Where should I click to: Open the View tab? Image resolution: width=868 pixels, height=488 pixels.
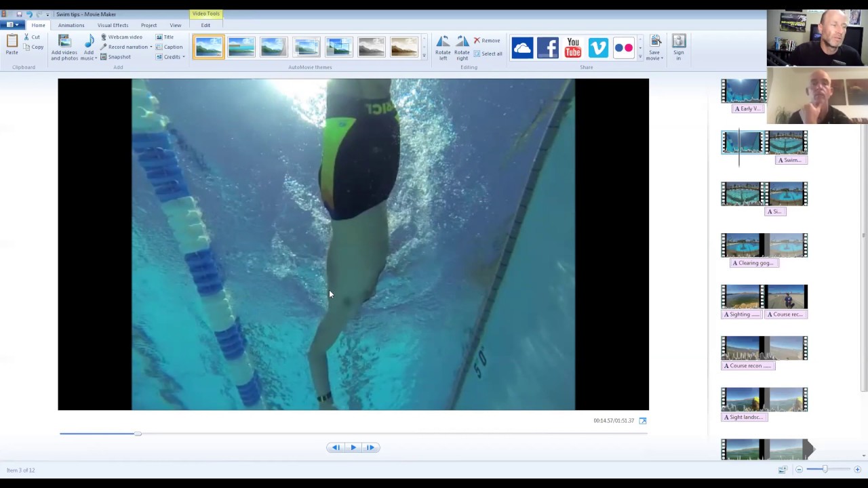(176, 25)
